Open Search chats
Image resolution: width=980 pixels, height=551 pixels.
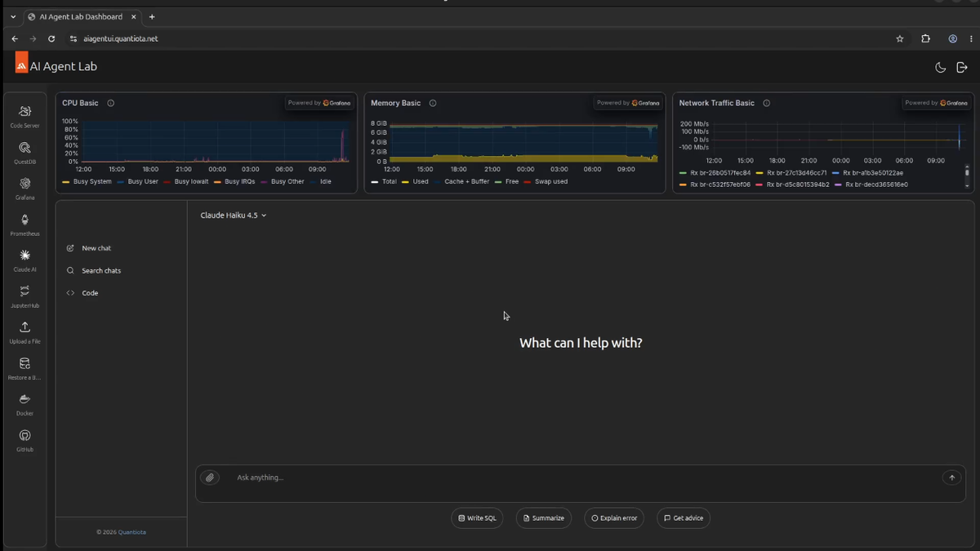coord(93,270)
